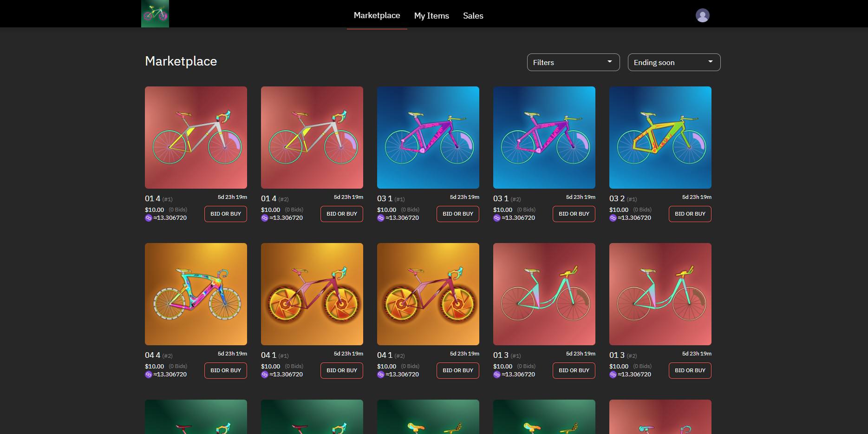
Task: Open the 01 3 (#1) bike thumbnail
Action: click(544, 294)
